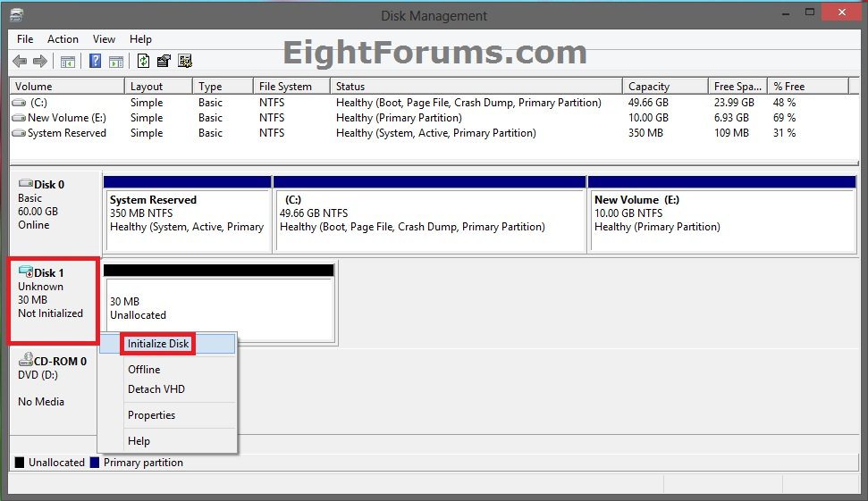Sort by the Capacity column header
This screenshot has height=501, width=868.
coord(649,87)
